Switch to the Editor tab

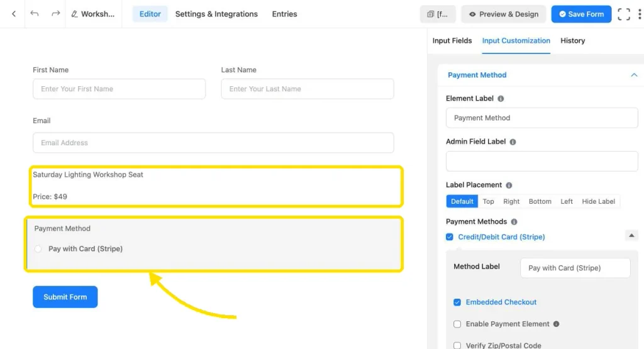(x=150, y=14)
